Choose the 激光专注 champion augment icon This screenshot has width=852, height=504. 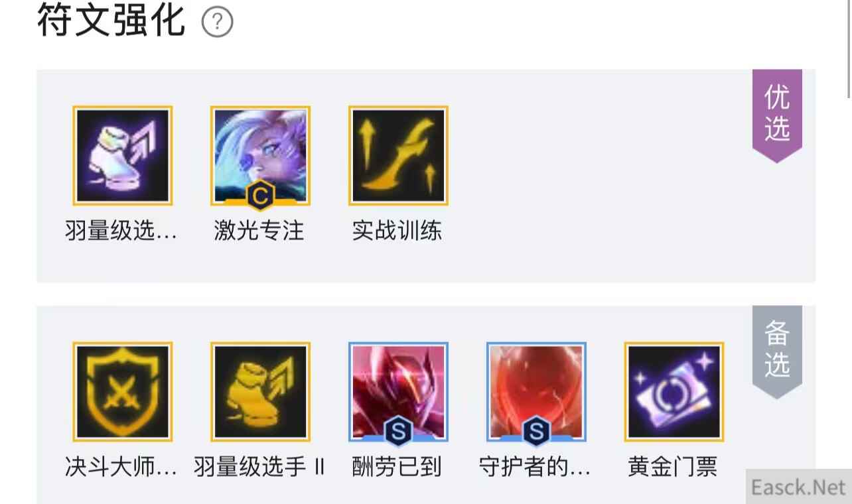click(x=260, y=156)
